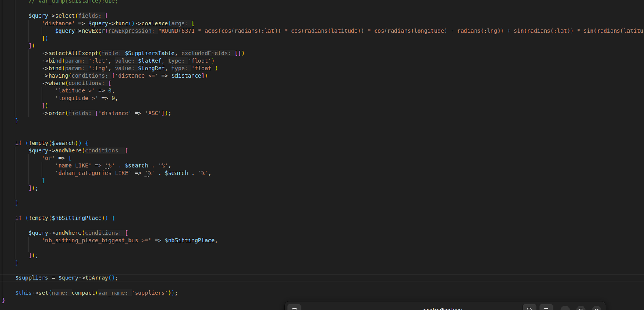Click the coalesce function call

(x=155, y=23)
